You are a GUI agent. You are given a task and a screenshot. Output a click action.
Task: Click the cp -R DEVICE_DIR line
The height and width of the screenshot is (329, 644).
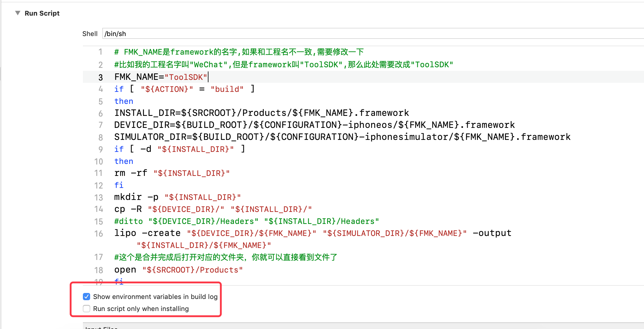click(x=213, y=209)
